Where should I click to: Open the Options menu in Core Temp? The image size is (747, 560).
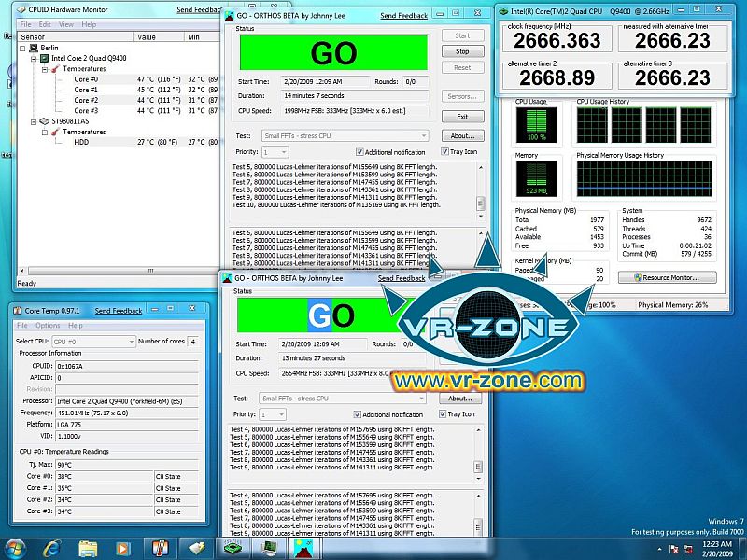[x=48, y=326]
